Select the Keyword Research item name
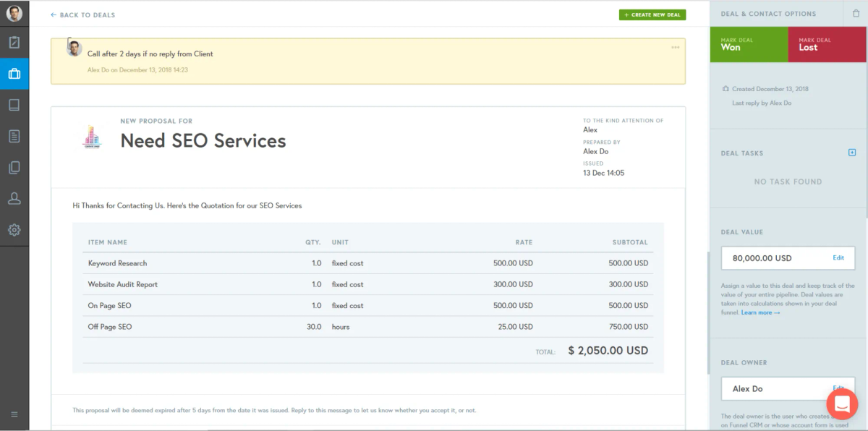Viewport: 868px width, 431px height. point(117,263)
